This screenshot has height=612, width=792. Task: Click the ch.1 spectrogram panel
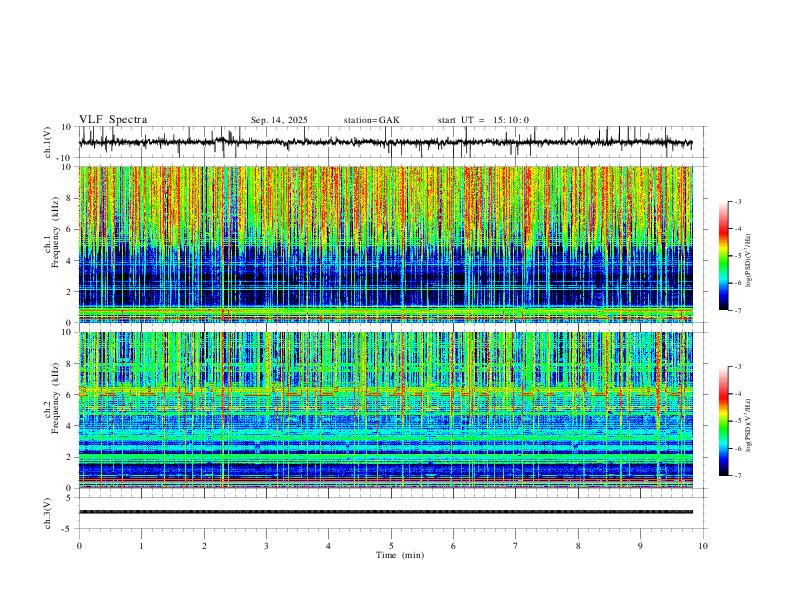click(385, 244)
